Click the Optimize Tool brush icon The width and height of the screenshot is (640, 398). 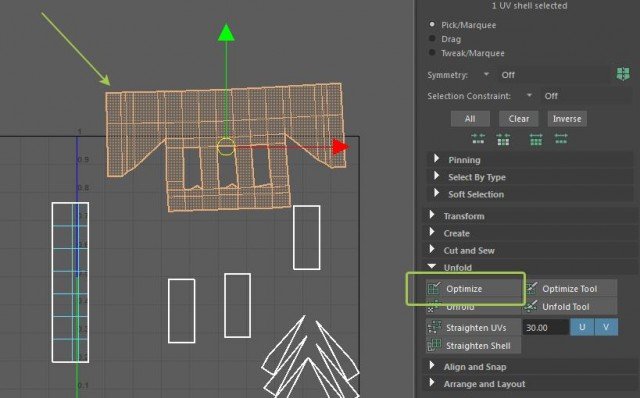[531, 288]
